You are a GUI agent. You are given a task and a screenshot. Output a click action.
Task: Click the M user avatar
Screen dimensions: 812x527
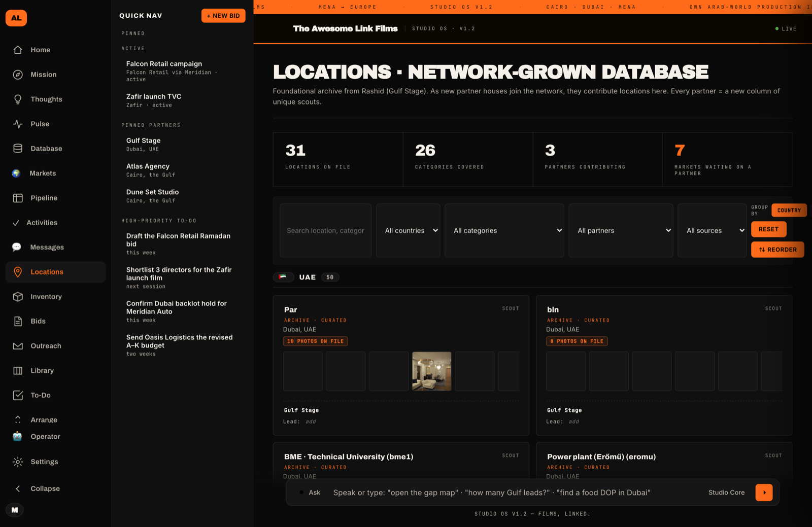point(15,510)
